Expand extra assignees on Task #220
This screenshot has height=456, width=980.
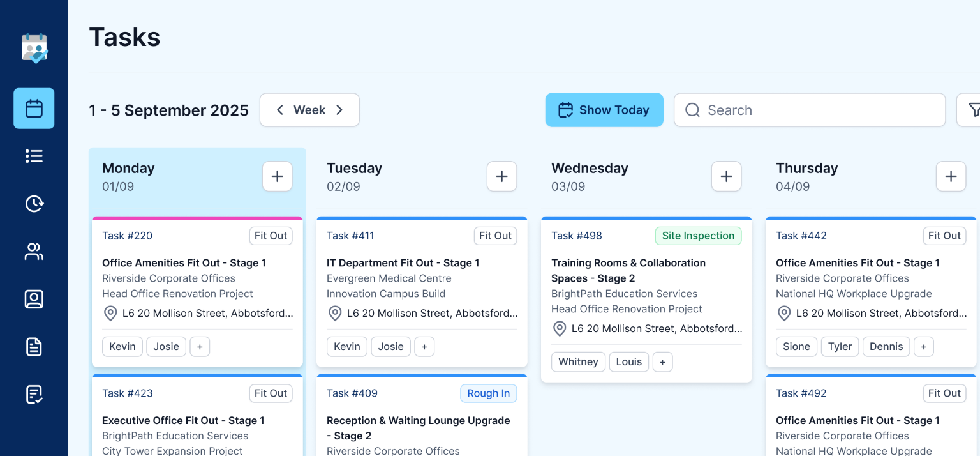tap(200, 346)
